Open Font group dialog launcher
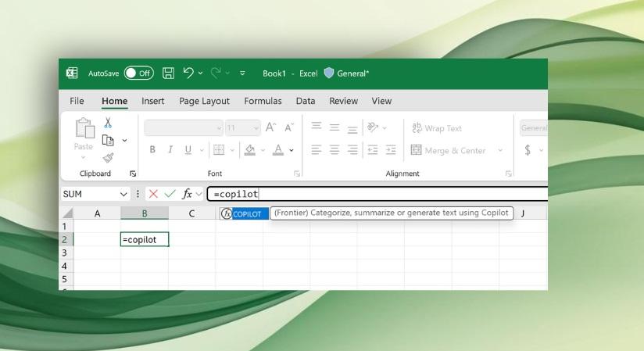 point(297,174)
